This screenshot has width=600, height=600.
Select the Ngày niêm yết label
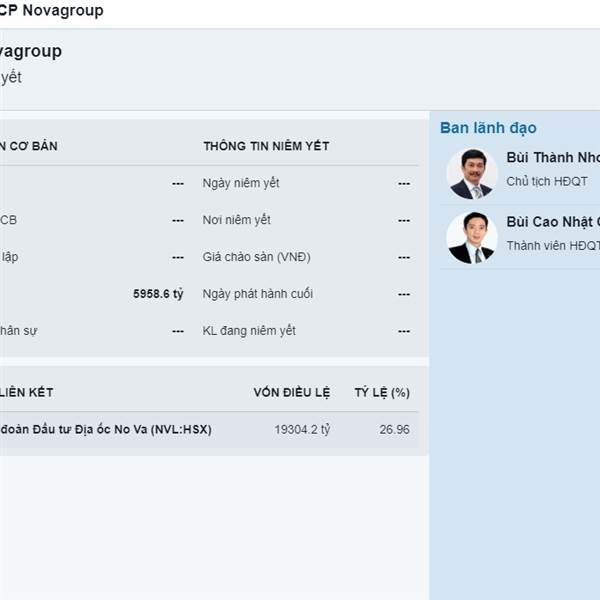(241, 183)
